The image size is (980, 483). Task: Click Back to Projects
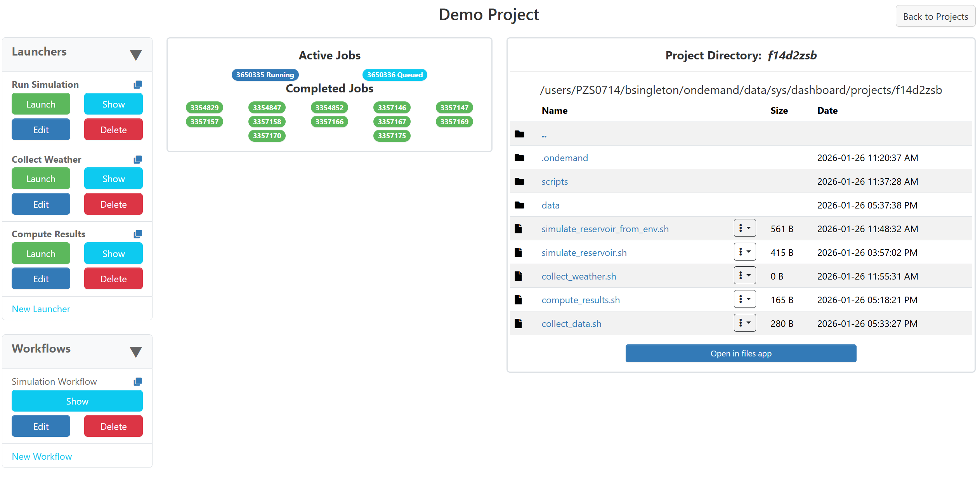click(935, 16)
